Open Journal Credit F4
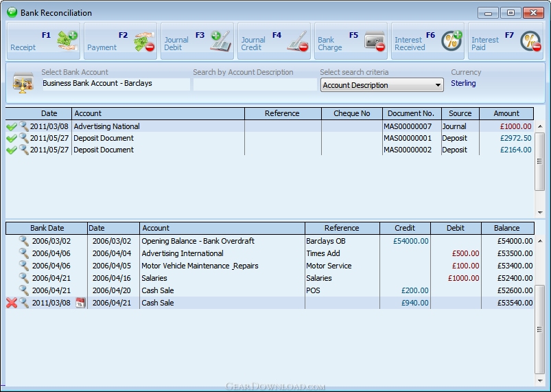 coord(274,41)
